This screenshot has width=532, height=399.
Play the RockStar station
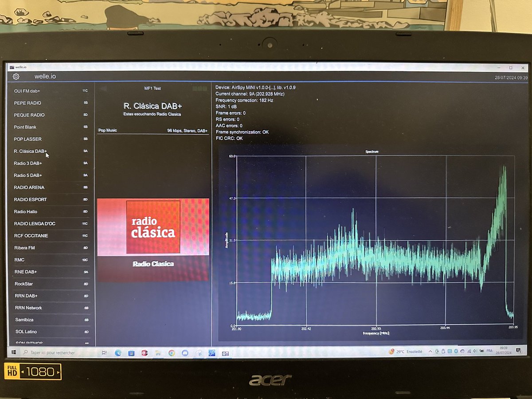pos(51,284)
